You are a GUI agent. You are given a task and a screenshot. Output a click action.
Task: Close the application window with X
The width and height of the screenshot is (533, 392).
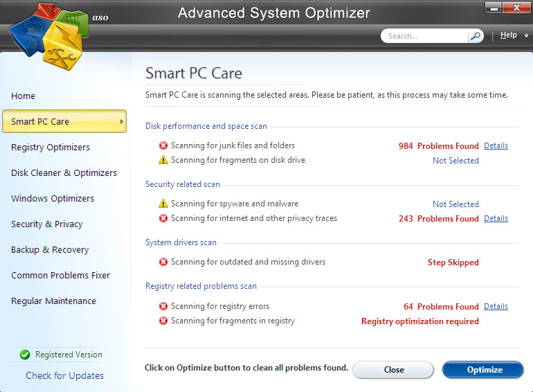516,8
